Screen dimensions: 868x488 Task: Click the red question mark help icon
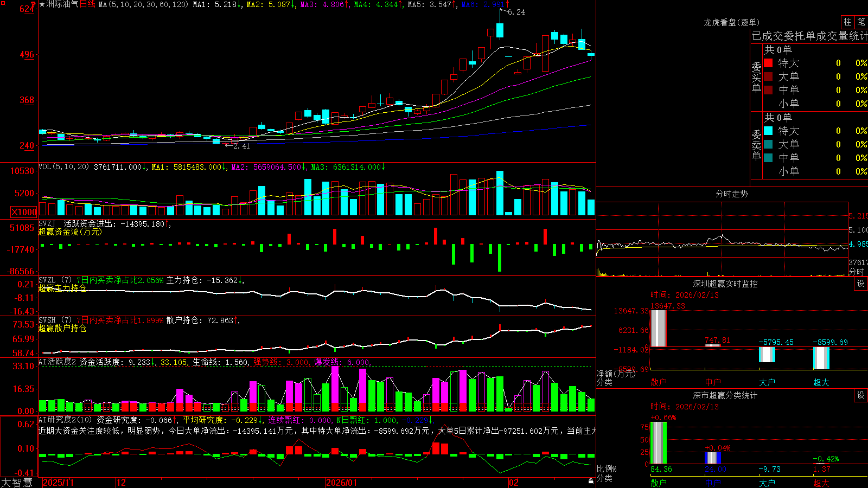(33, 5)
